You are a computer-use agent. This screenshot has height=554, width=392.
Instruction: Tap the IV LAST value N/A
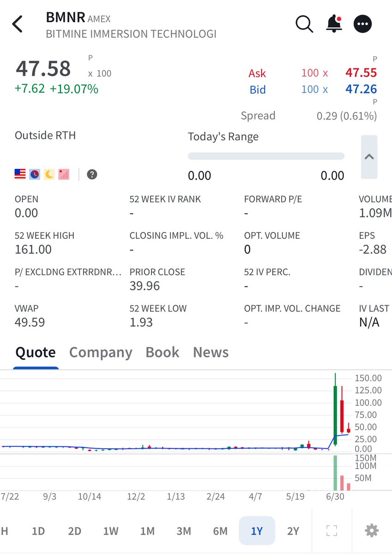click(x=369, y=322)
